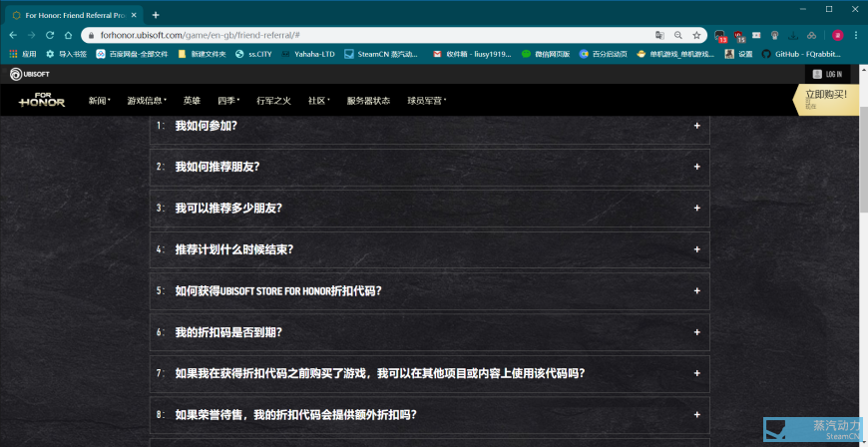Click the page vertical scrollbar thumb
The image size is (868, 447).
(x=863, y=158)
